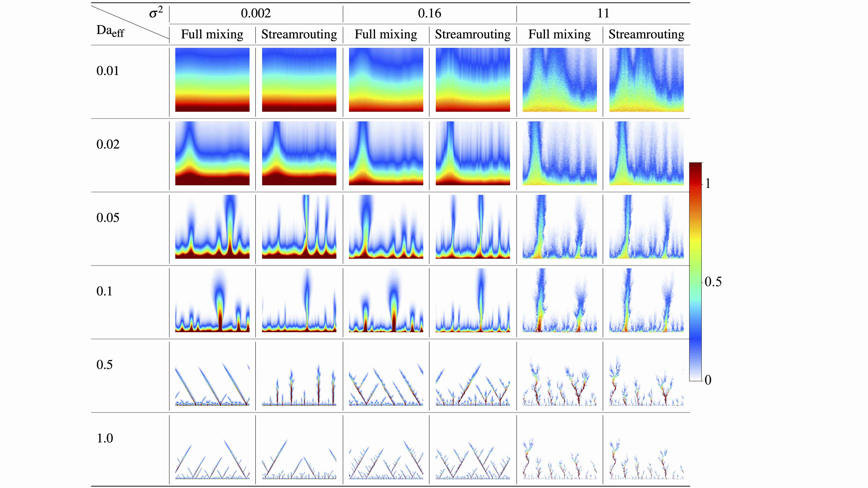
Task: Open panel Da 0.05, σ² 0.002 Full mixing
Action: 212,227
